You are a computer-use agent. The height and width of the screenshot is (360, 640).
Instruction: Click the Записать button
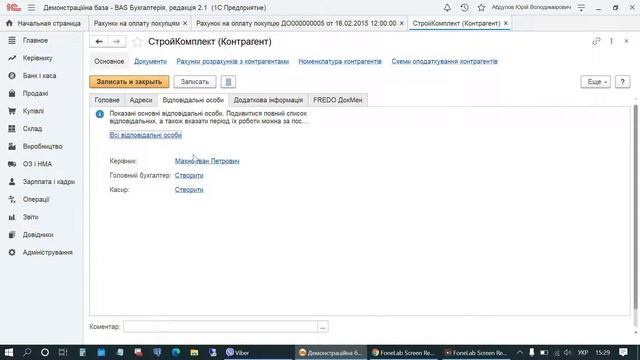click(x=195, y=82)
